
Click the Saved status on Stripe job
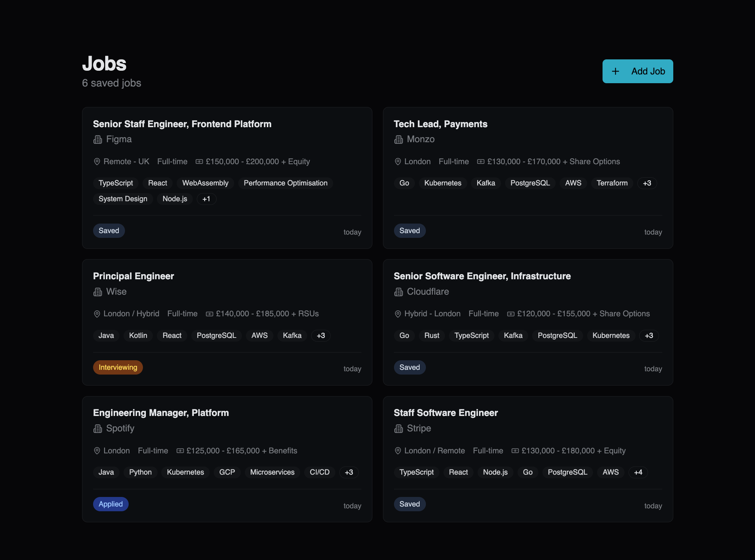pos(410,504)
